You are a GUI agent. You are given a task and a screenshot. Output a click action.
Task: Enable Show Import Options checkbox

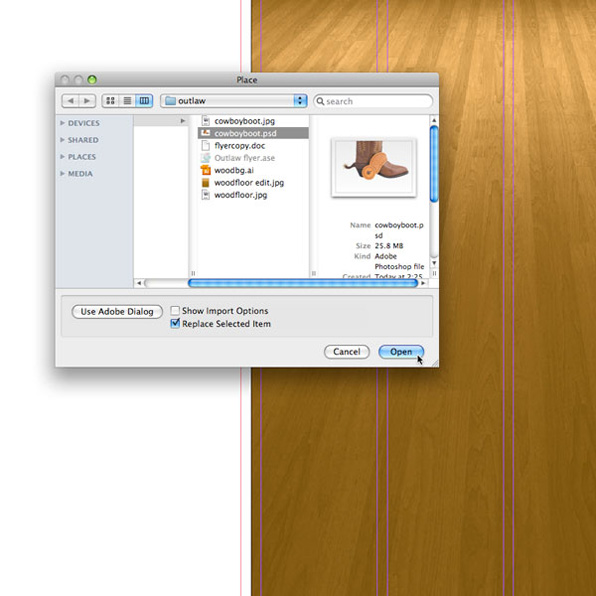(175, 311)
